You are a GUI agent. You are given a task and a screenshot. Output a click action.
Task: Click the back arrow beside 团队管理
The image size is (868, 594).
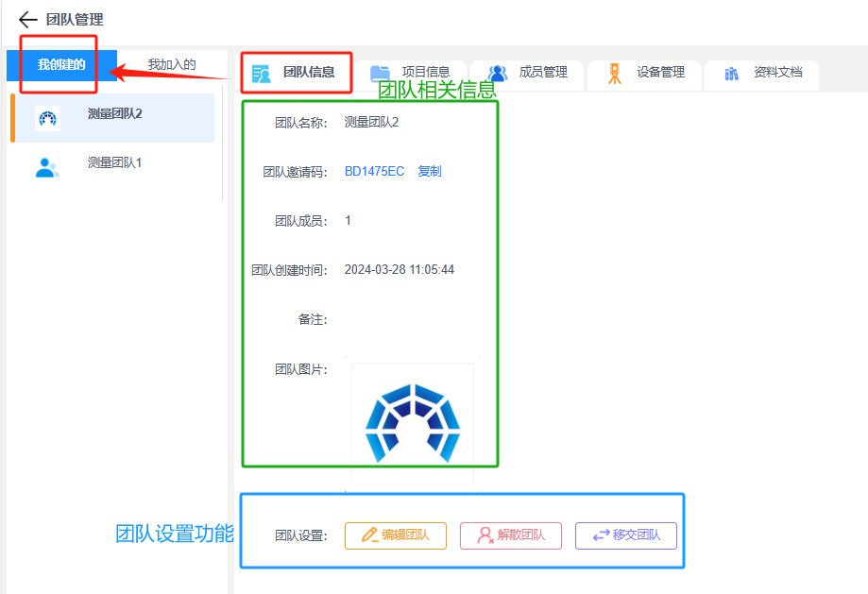(x=27, y=20)
